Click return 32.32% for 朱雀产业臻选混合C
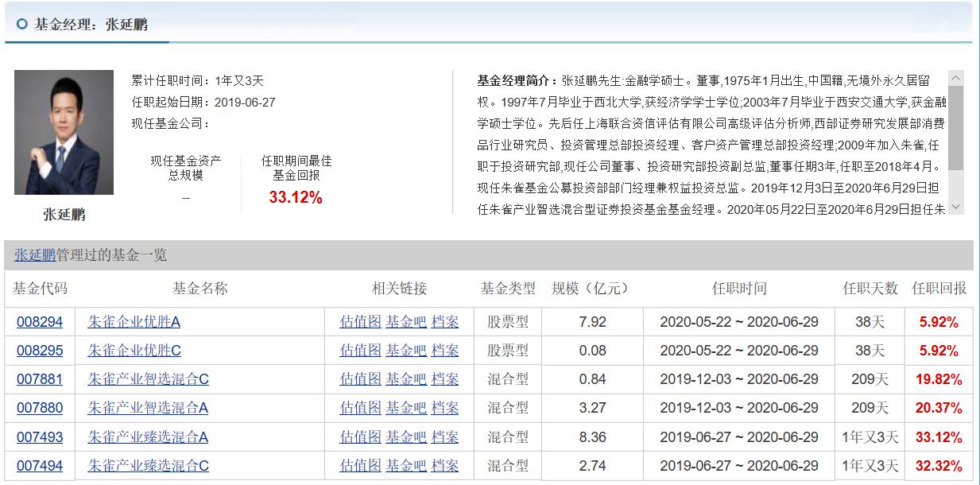This screenshot has height=485, width=980. (939, 465)
